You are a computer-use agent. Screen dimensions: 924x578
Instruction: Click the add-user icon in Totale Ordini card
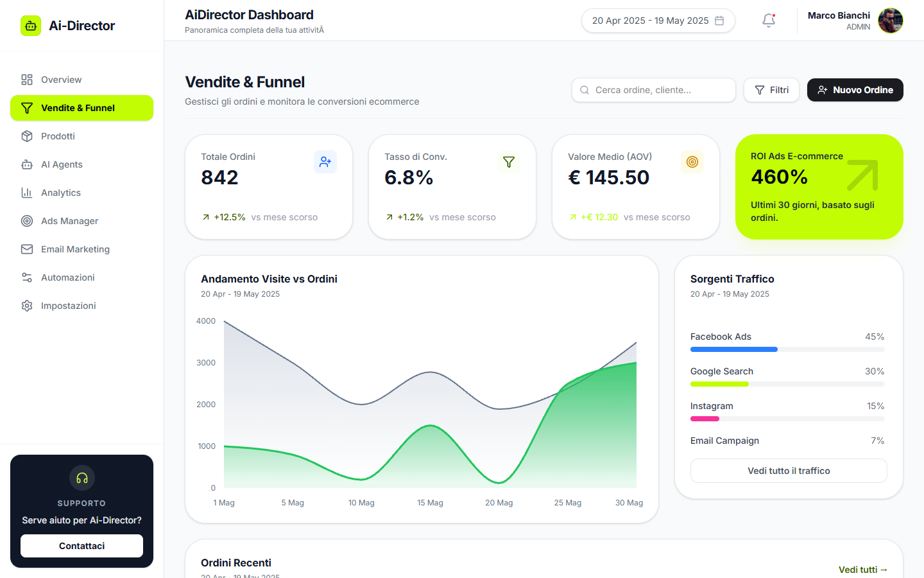tap(325, 162)
